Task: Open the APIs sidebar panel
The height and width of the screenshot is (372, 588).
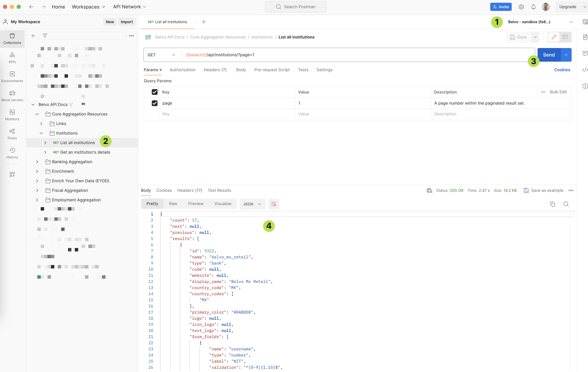Action: [x=12, y=58]
